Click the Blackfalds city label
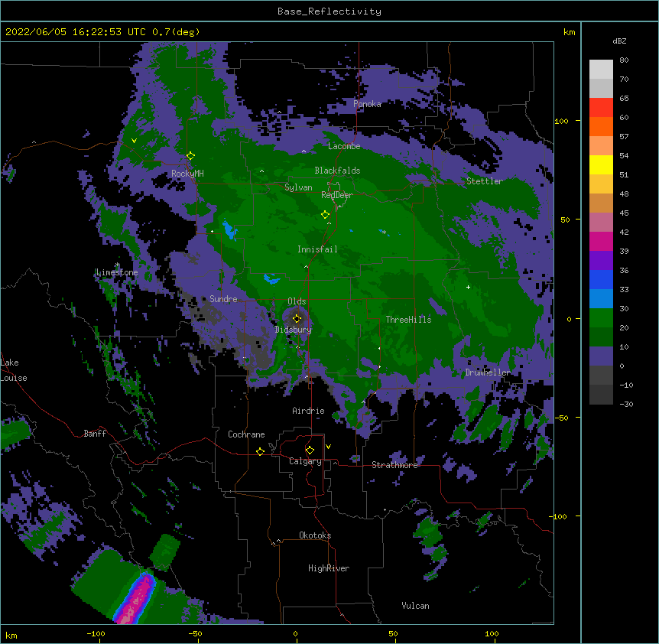659x644 pixels. point(337,171)
